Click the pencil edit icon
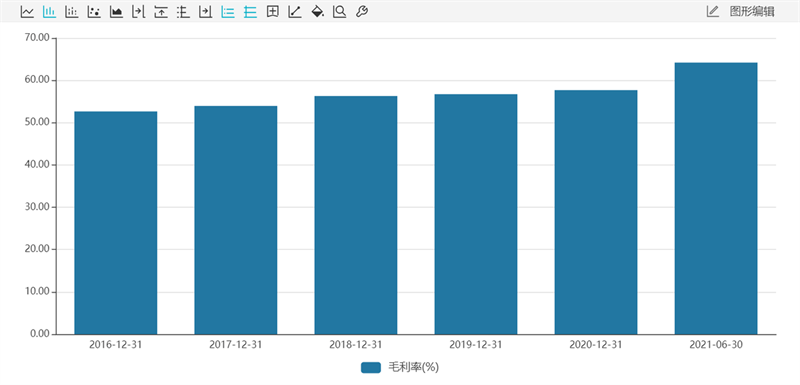Screen dimensions: 800x385 point(713,12)
